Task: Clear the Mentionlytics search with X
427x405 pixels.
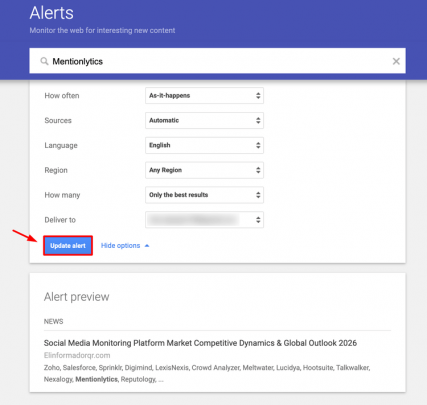Action: 396,61
